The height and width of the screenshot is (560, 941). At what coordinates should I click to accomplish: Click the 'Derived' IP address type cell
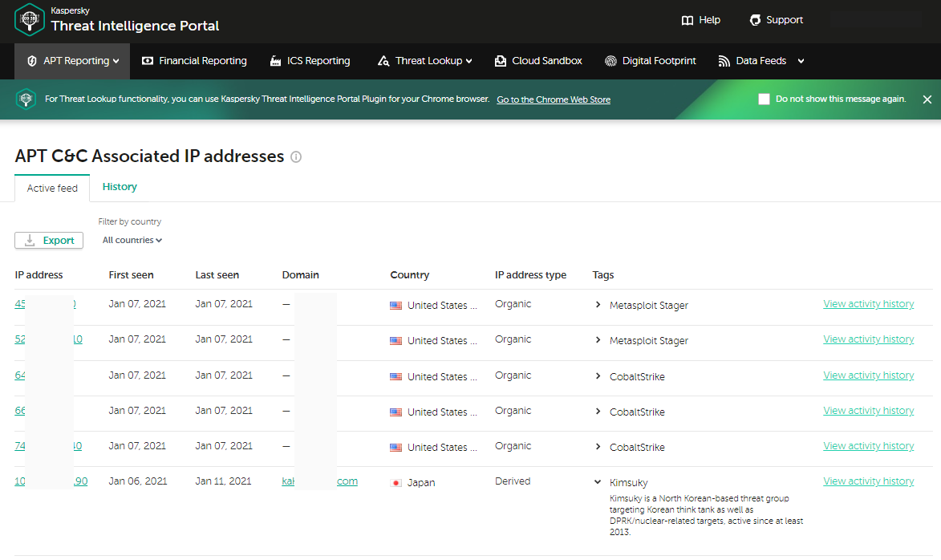pyautogui.click(x=513, y=481)
